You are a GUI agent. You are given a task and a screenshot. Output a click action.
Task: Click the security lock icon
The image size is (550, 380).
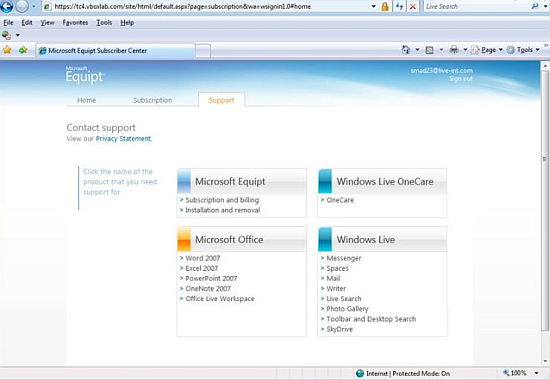point(385,6)
